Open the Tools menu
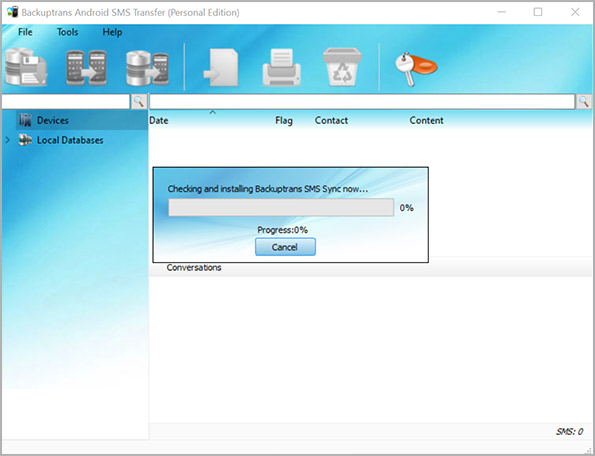 (68, 32)
